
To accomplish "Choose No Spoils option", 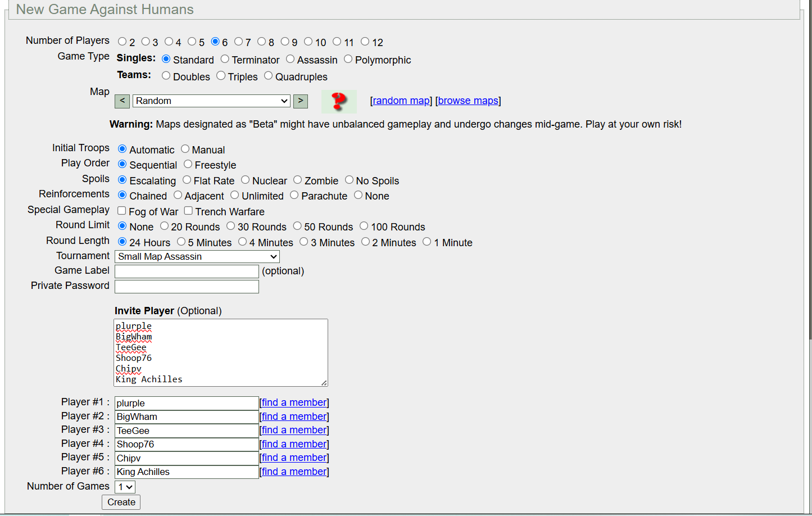I will point(349,180).
